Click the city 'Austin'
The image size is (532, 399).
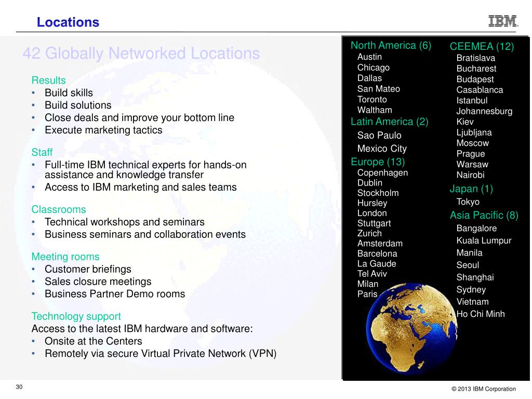coord(369,57)
